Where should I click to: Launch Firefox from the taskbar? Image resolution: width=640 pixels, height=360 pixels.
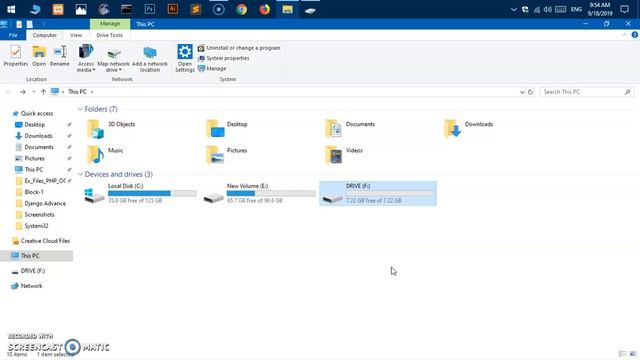tap(264, 9)
